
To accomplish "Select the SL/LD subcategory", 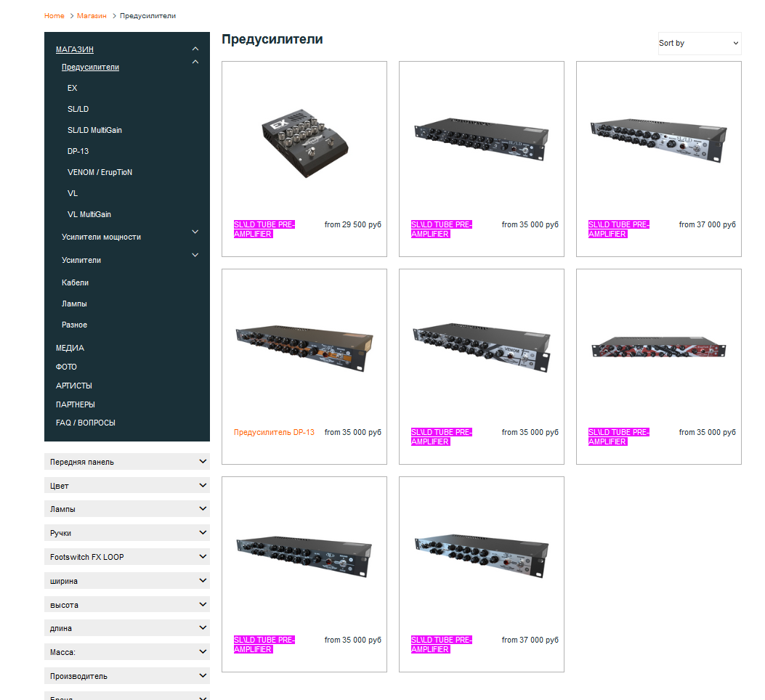I will [78, 109].
